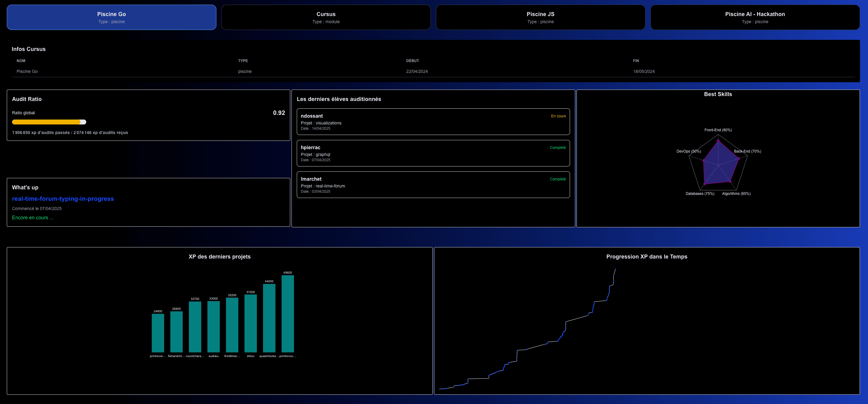Open the hpierrac audit card
Viewport: 868px width, 404px height.
(x=433, y=153)
